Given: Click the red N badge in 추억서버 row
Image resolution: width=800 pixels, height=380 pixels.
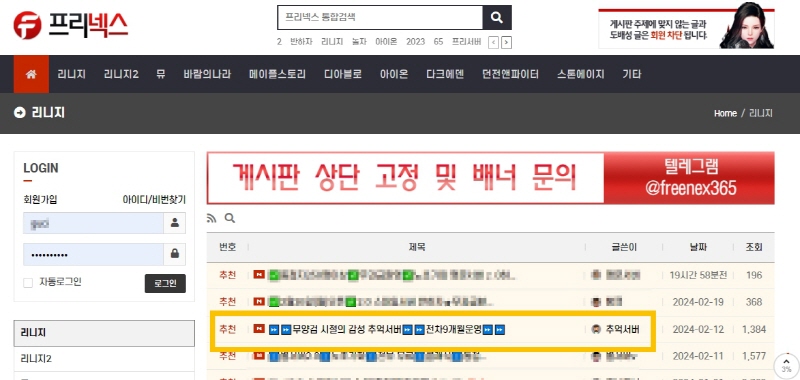Looking at the screenshot, I should [x=259, y=329].
